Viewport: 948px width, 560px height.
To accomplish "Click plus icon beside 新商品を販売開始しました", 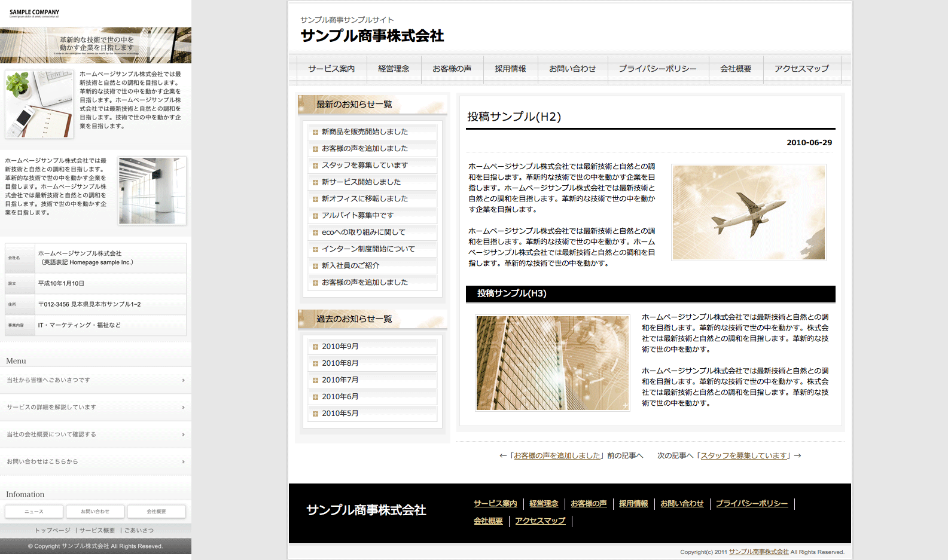I will click(x=315, y=132).
